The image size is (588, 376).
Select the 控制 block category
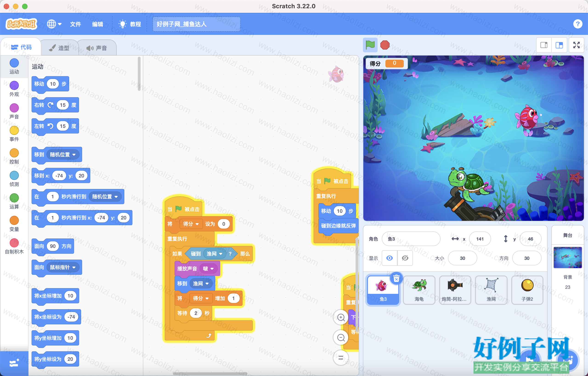pyautogui.click(x=14, y=156)
